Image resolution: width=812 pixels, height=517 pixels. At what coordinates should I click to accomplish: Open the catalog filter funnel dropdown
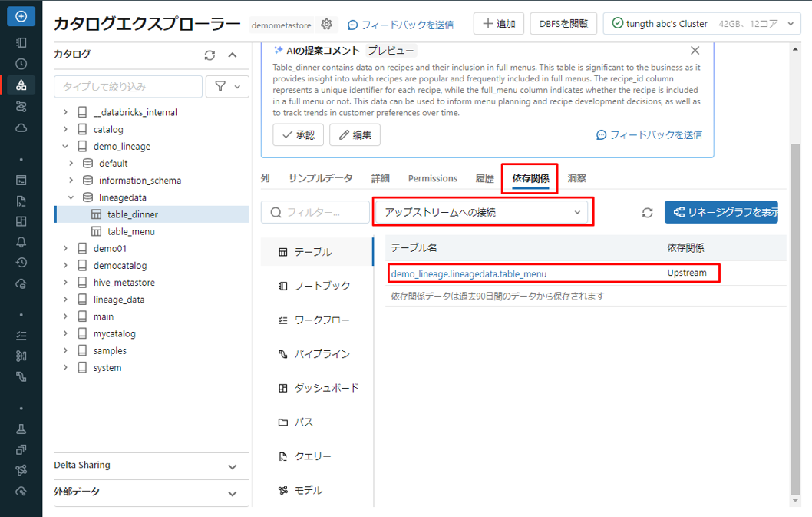point(227,87)
